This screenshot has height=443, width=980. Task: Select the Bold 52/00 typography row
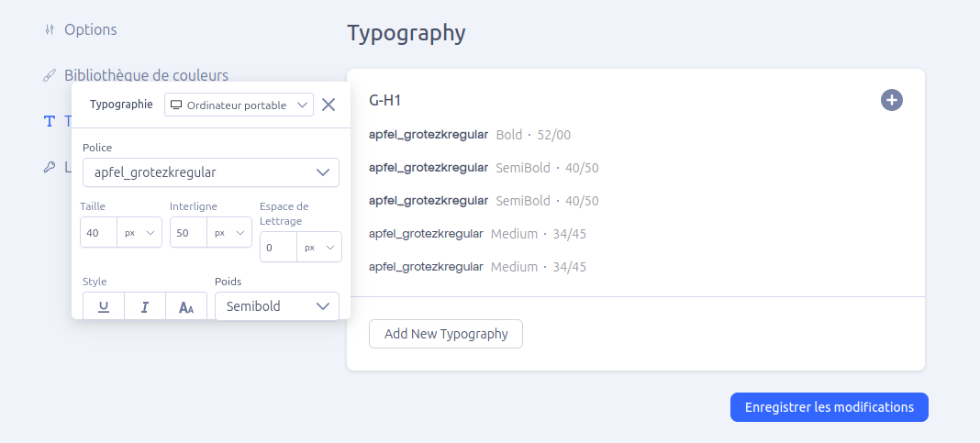(x=470, y=135)
